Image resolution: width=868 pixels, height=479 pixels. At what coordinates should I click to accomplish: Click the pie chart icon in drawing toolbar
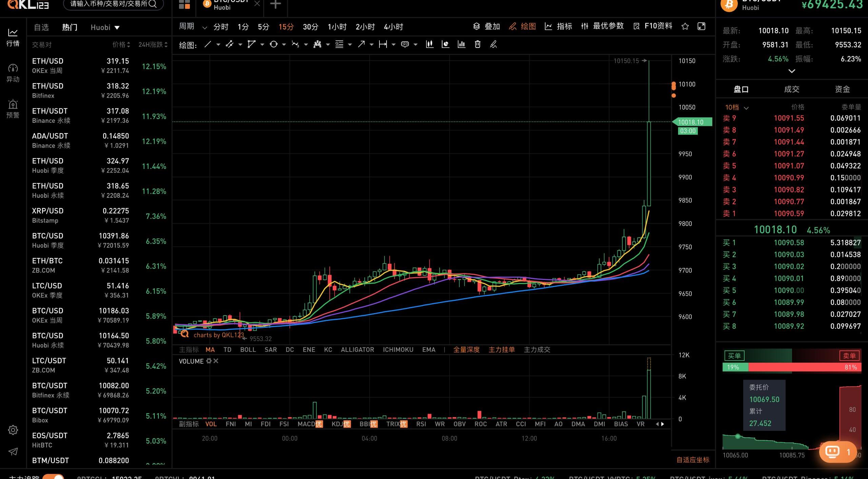point(446,44)
